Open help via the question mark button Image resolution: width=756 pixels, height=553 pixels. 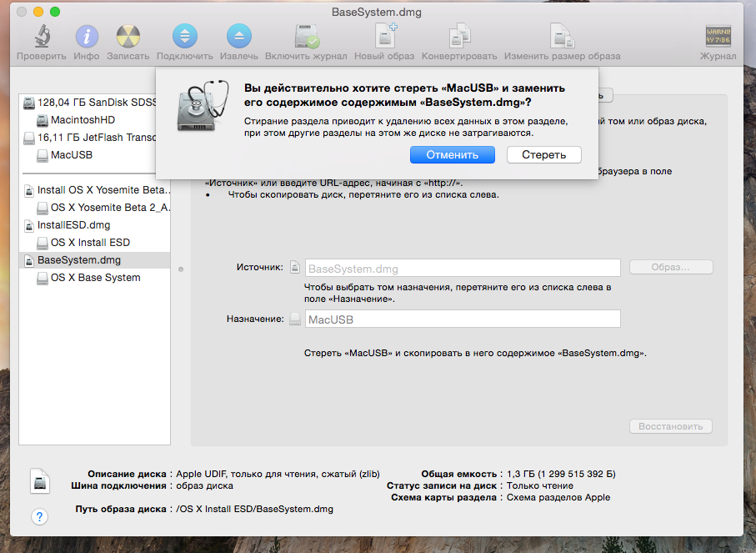coord(39,516)
